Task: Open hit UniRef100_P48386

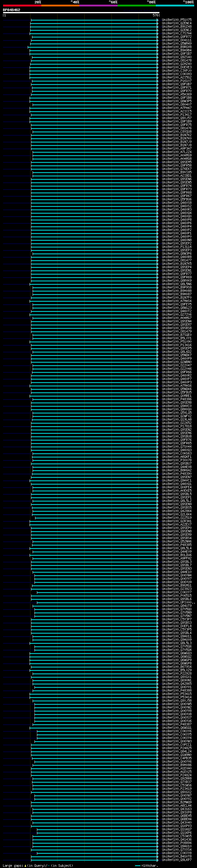Action: [177, 399]
